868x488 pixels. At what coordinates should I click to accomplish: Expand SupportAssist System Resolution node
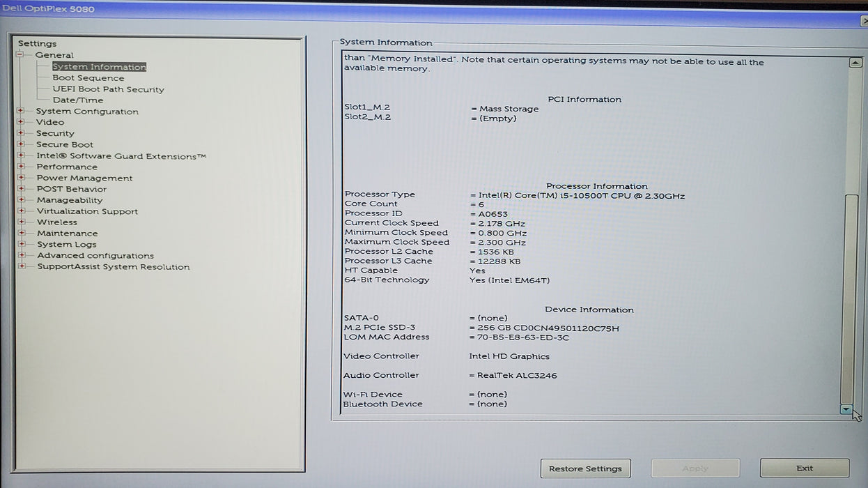pyautogui.click(x=22, y=266)
